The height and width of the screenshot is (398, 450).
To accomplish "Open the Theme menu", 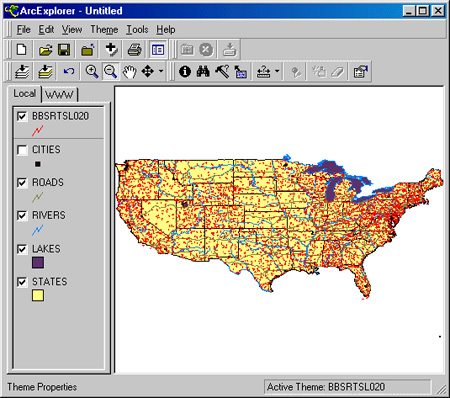I will pyautogui.click(x=104, y=30).
